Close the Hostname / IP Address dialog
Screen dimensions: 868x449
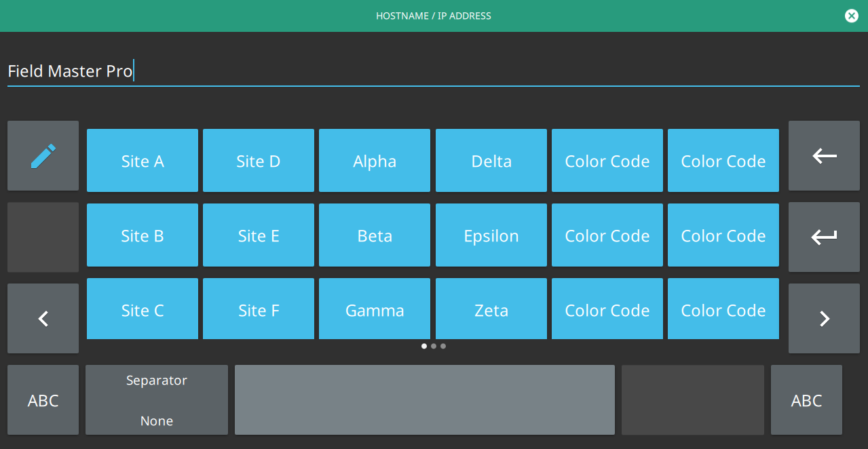851,16
